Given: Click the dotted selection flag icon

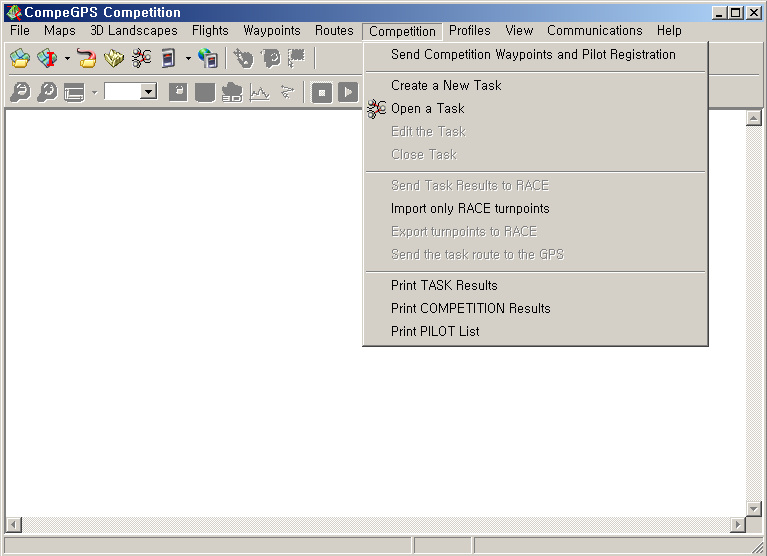Looking at the screenshot, I should pos(297,58).
